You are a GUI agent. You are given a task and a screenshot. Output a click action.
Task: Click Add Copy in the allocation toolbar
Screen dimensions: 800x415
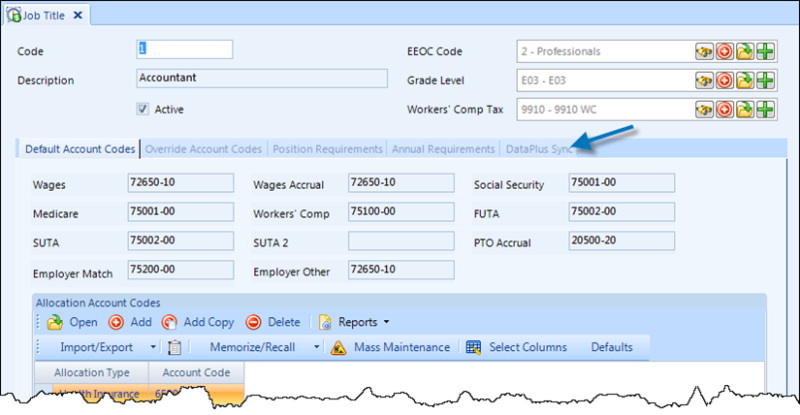[x=197, y=322]
